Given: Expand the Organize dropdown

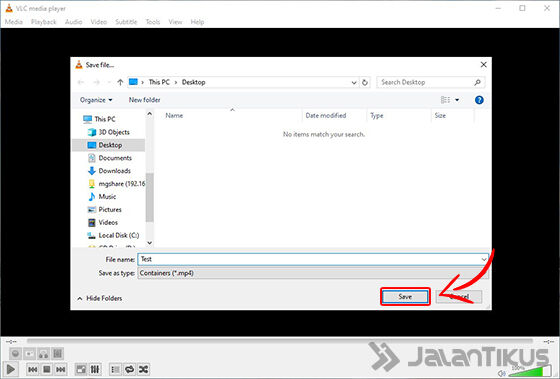Looking at the screenshot, I should pos(96,100).
